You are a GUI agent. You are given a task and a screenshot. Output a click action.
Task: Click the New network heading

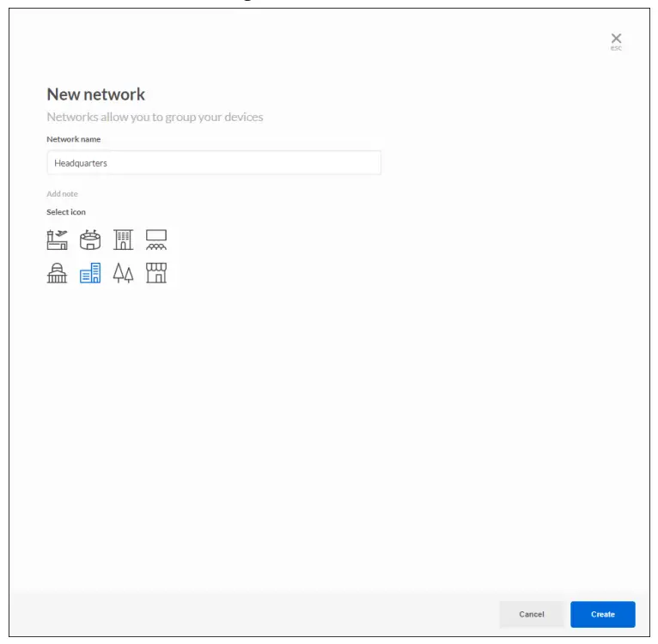pyautogui.click(x=95, y=94)
